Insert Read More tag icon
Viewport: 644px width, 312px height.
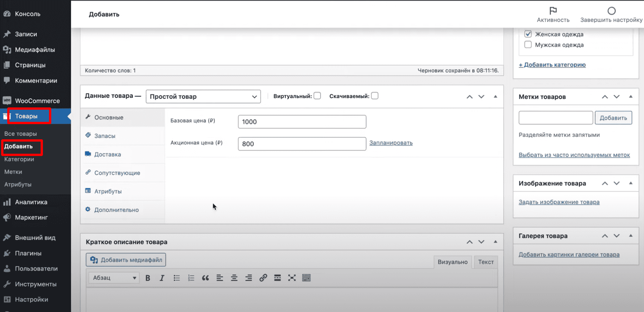[278, 278]
